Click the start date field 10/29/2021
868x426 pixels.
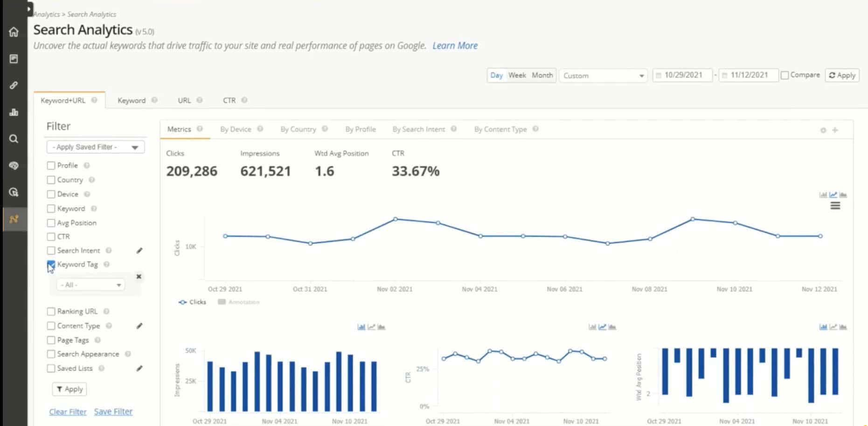[x=682, y=75]
